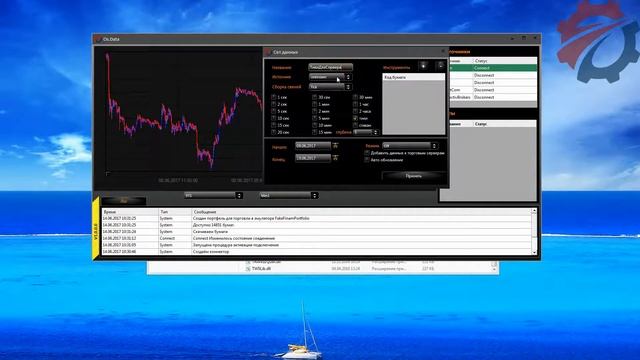This screenshot has width=640, height=360.
Task: Open the Источник dropdown
Action: click(x=330, y=77)
